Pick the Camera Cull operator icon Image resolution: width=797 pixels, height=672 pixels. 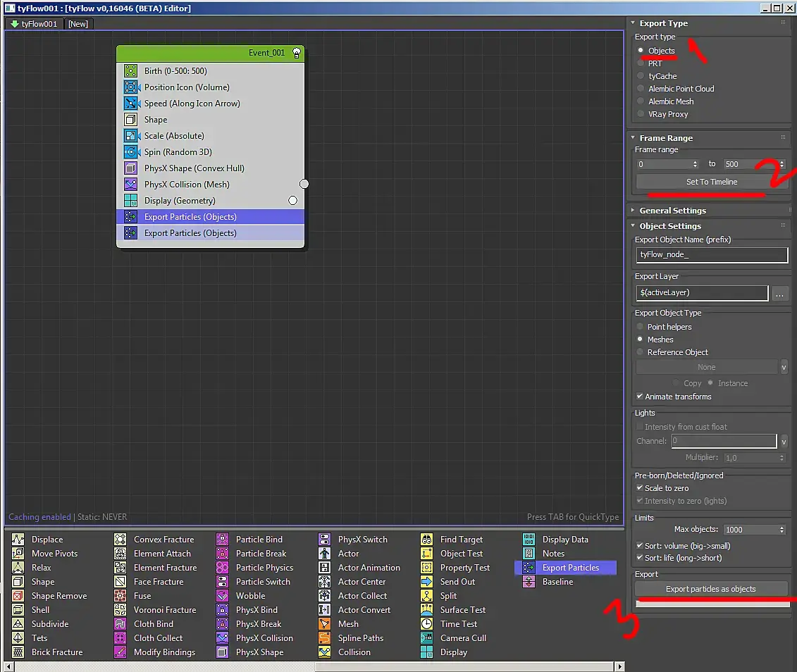[x=426, y=638]
